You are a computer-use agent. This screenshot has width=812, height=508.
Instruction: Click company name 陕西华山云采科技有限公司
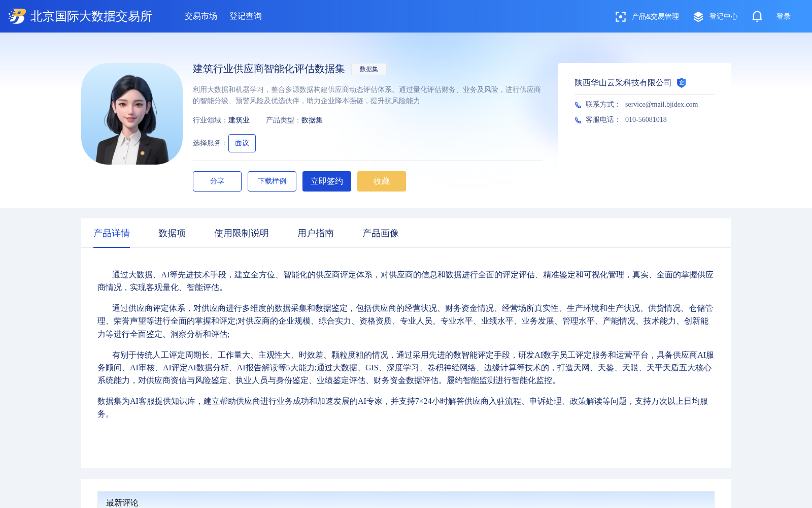[623, 83]
